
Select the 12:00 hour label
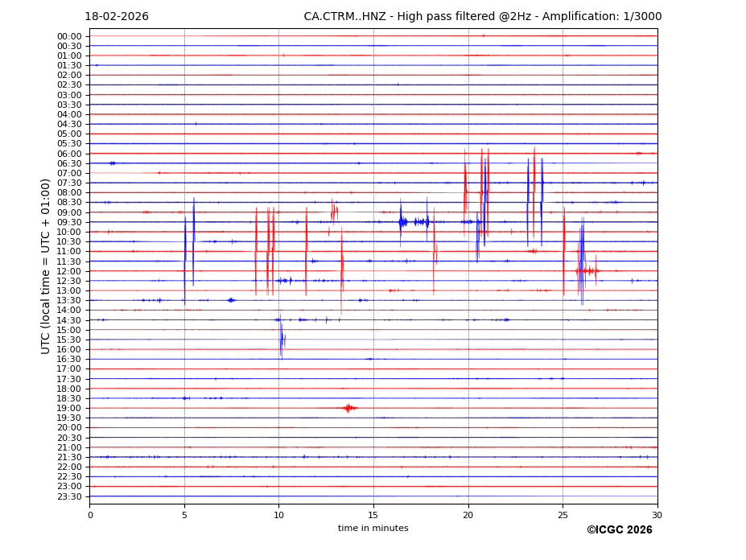click(x=69, y=271)
